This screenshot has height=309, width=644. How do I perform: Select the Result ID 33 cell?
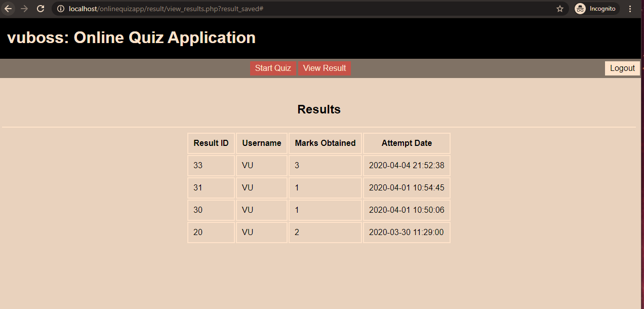[x=211, y=165]
